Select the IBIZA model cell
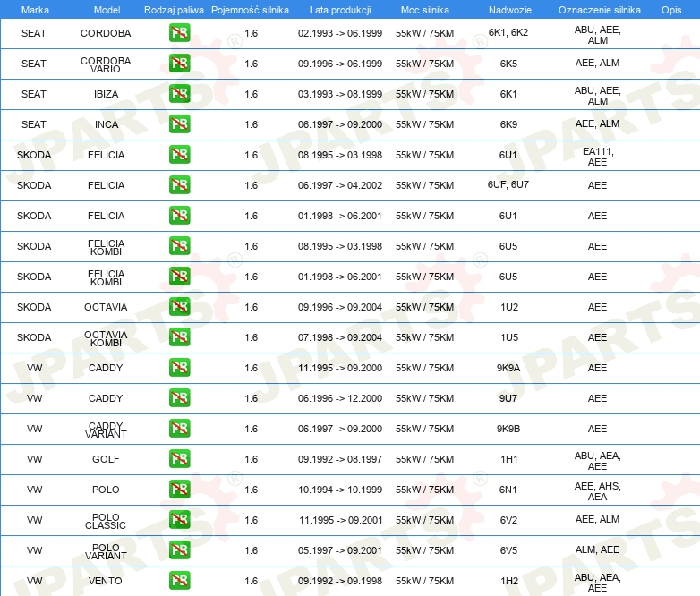Image resolution: width=700 pixels, height=596 pixels. (x=106, y=94)
